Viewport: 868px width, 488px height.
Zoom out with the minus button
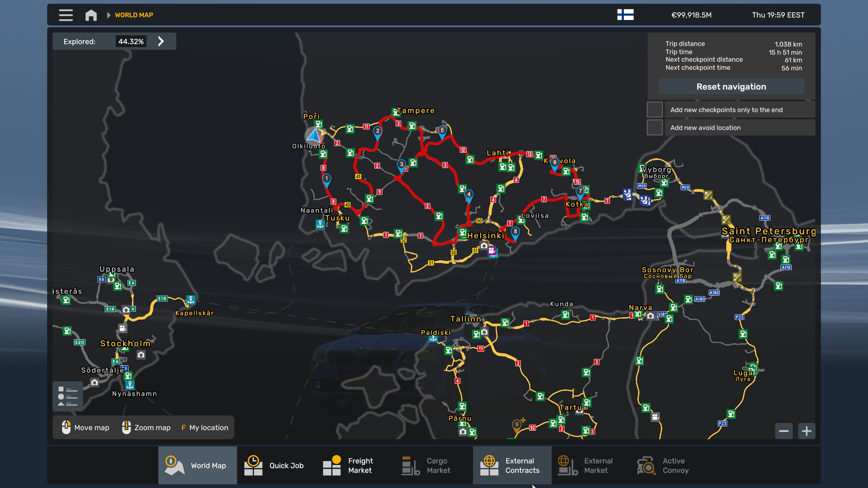(x=784, y=431)
